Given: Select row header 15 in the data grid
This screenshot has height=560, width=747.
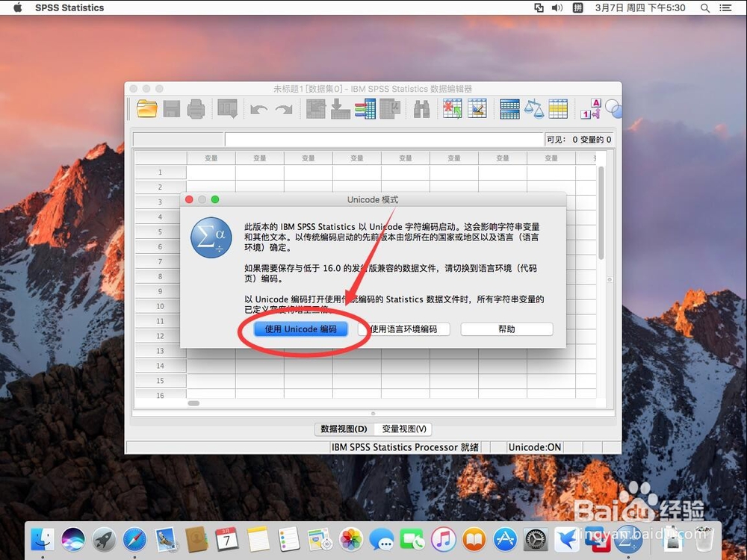Looking at the screenshot, I should point(160,381).
